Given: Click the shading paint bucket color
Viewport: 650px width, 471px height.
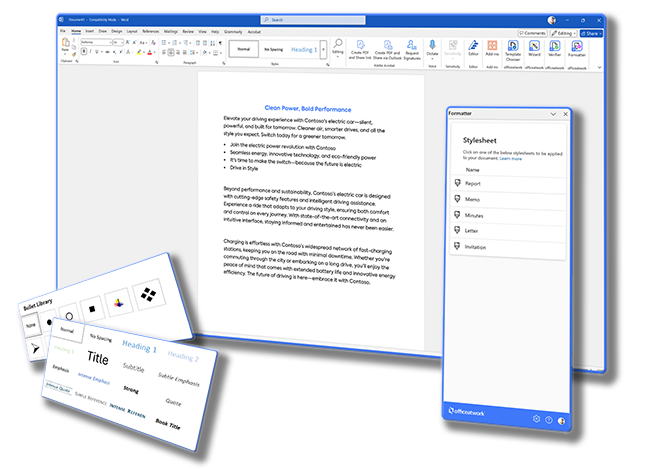Looking at the screenshot, I should [x=204, y=52].
